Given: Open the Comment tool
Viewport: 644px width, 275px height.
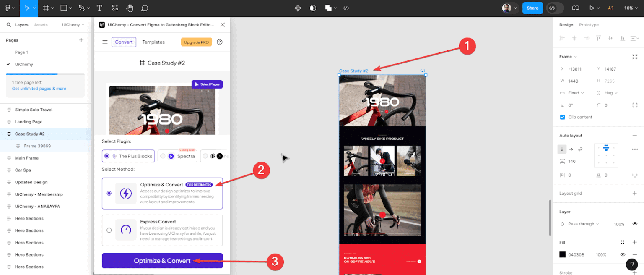Looking at the screenshot, I should 145,8.
